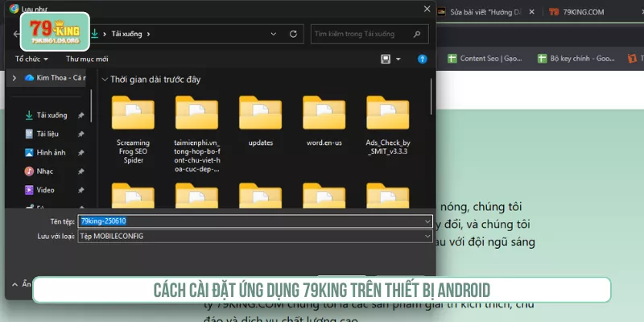Viewport: 644px width, 322px height.
Task: Click the pin icon next to Nhạc
Action: (81, 171)
